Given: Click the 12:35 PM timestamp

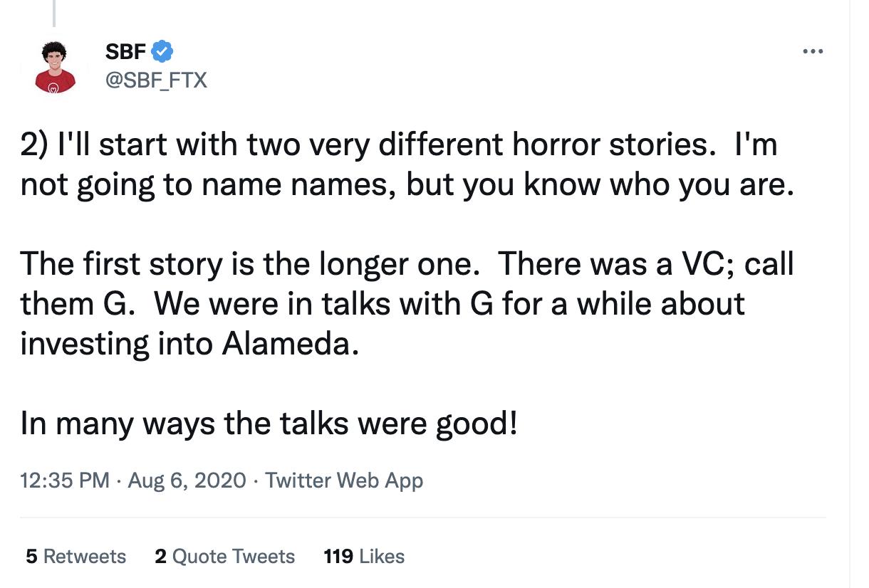Looking at the screenshot, I should (x=65, y=481).
